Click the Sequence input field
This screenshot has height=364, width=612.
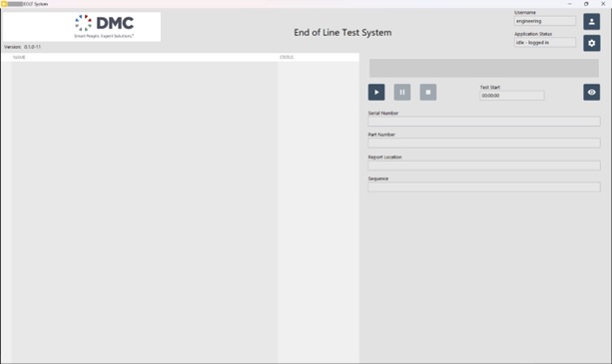coord(484,187)
